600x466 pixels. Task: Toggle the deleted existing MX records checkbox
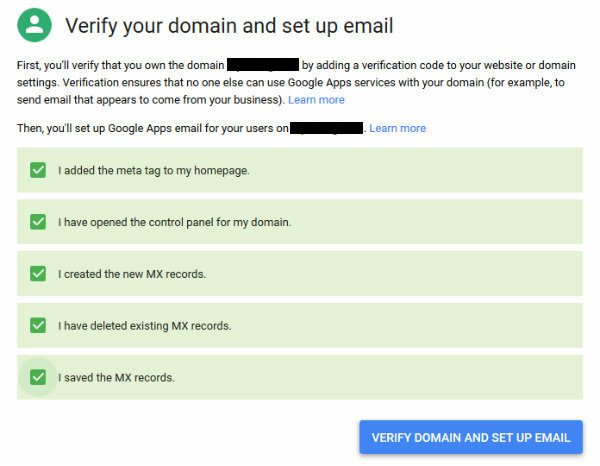(x=38, y=326)
